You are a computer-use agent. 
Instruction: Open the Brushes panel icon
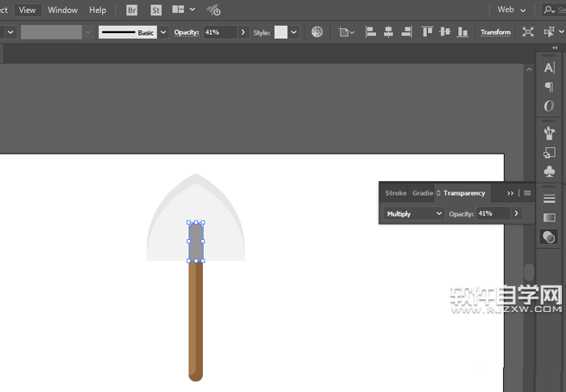click(549, 133)
